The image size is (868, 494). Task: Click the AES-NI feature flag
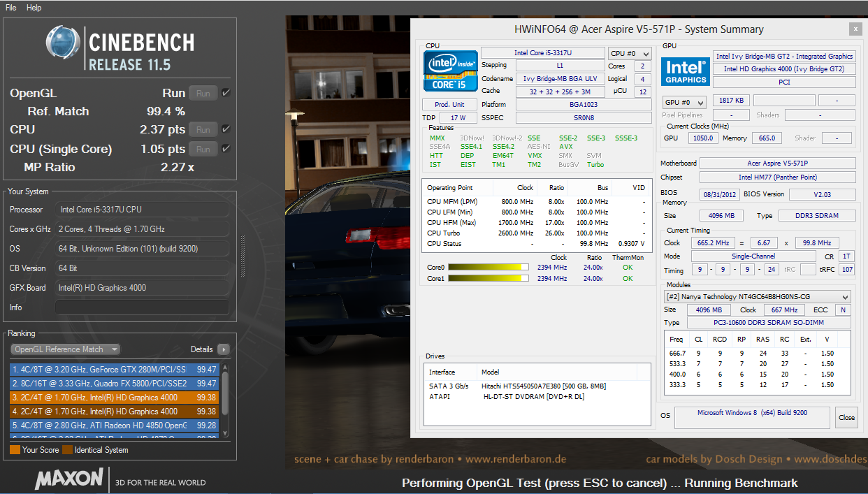[539, 147]
